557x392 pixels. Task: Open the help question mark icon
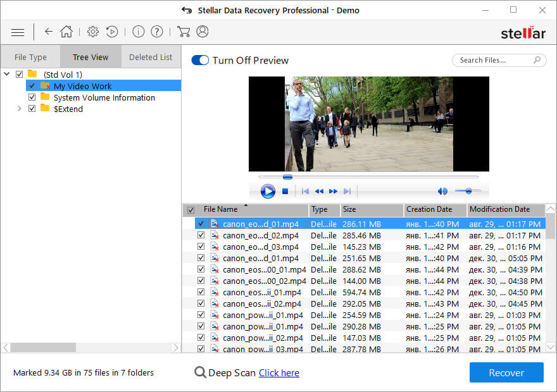coord(157,32)
